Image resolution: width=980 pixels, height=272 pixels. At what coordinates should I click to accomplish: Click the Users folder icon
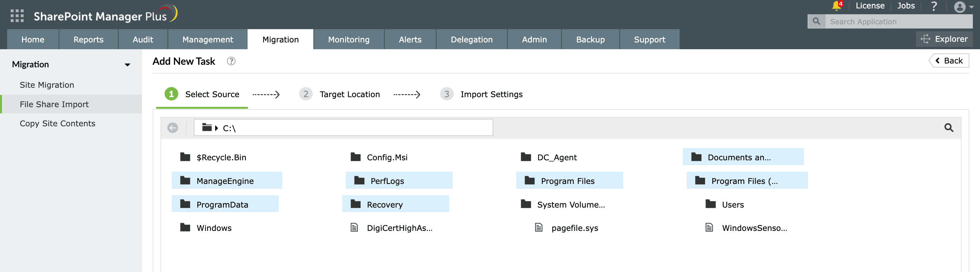pos(710,204)
